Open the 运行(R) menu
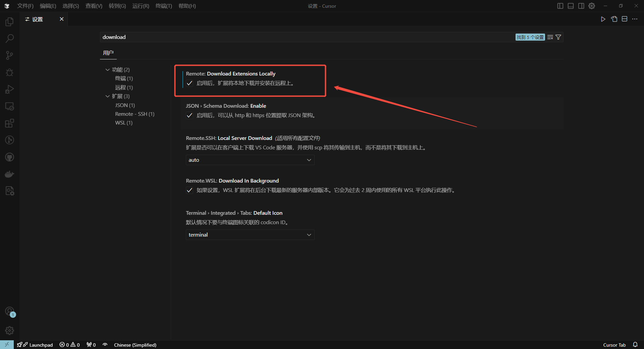644x349 pixels. click(x=141, y=6)
